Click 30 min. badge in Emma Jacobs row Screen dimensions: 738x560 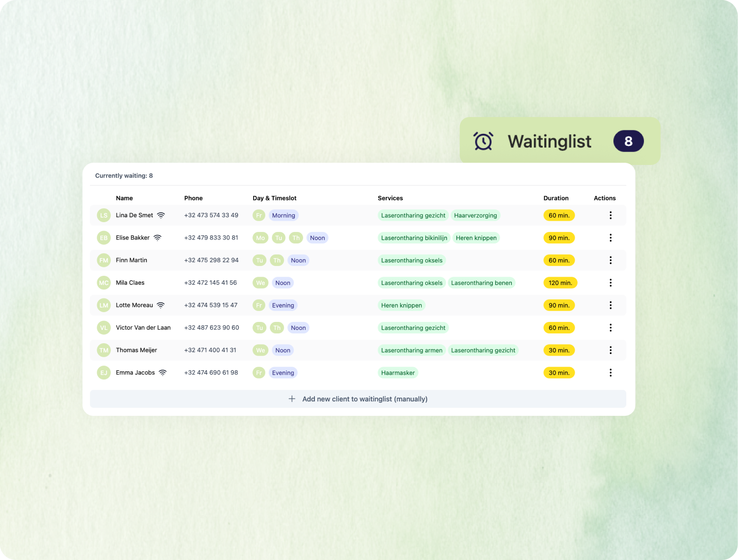click(559, 372)
